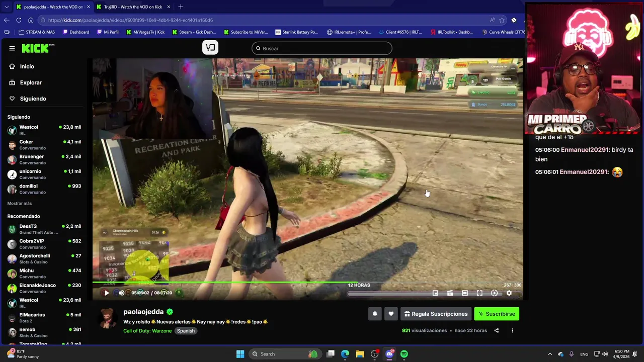This screenshot has width=644, height=362.
Task: Open the Kick hamburger sidebar menu
Action: (12, 48)
